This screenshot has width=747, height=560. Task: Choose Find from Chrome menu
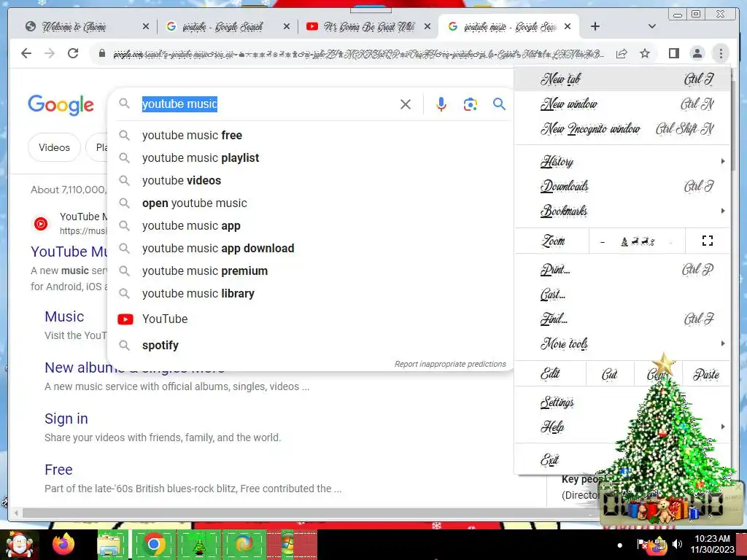click(x=623, y=319)
